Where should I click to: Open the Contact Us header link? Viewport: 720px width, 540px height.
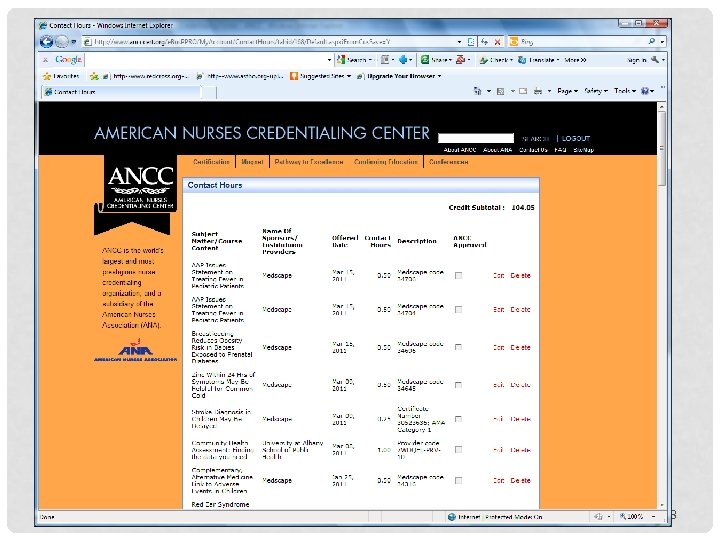533,150
